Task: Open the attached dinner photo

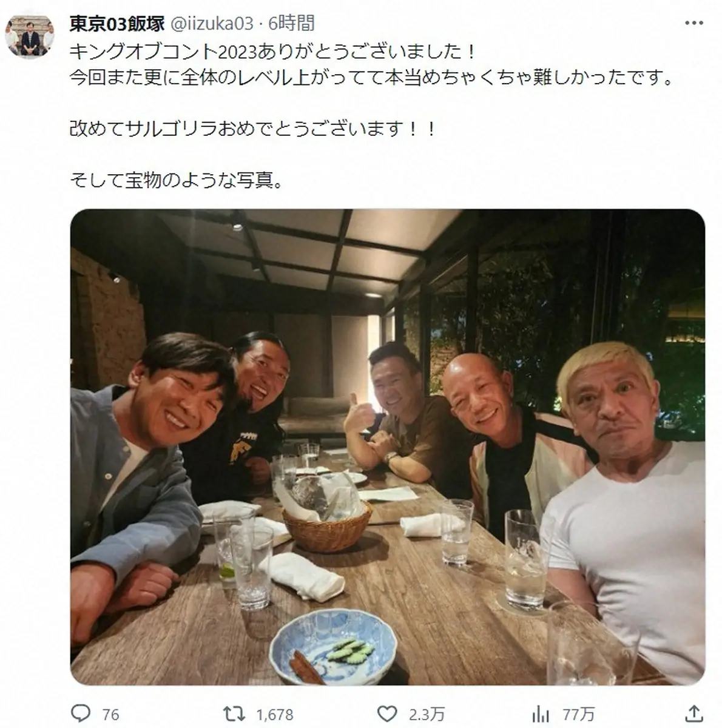Action: pyautogui.click(x=388, y=447)
